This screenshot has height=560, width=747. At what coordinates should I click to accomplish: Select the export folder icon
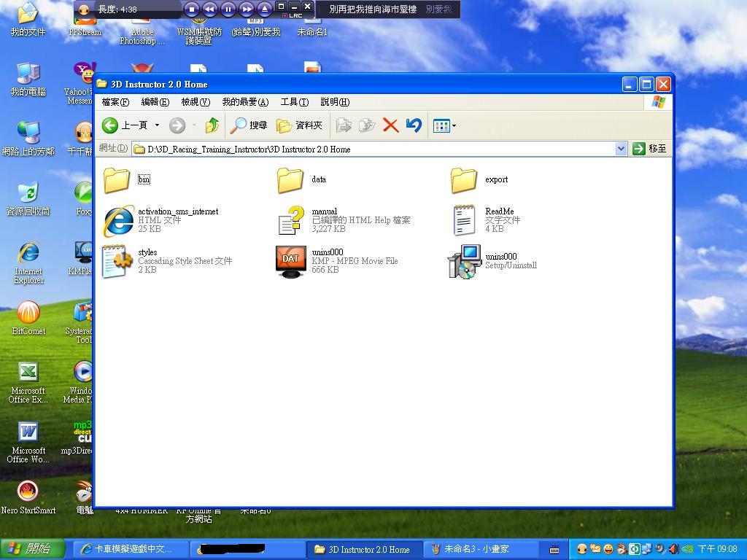pyautogui.click(x=464, y=179)
